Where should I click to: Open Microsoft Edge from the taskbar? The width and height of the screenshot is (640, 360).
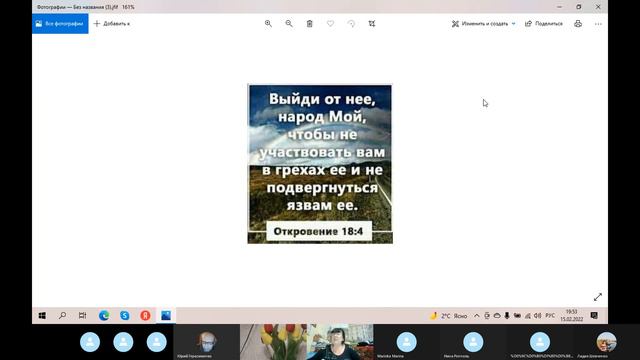click(104, 316)
